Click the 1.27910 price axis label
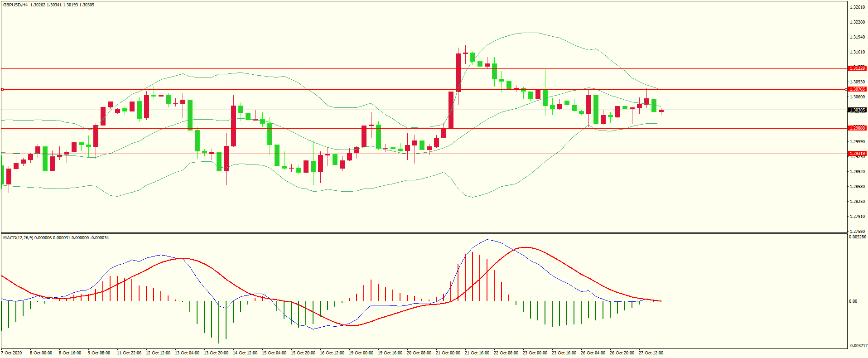 click(x=857, y=217)
